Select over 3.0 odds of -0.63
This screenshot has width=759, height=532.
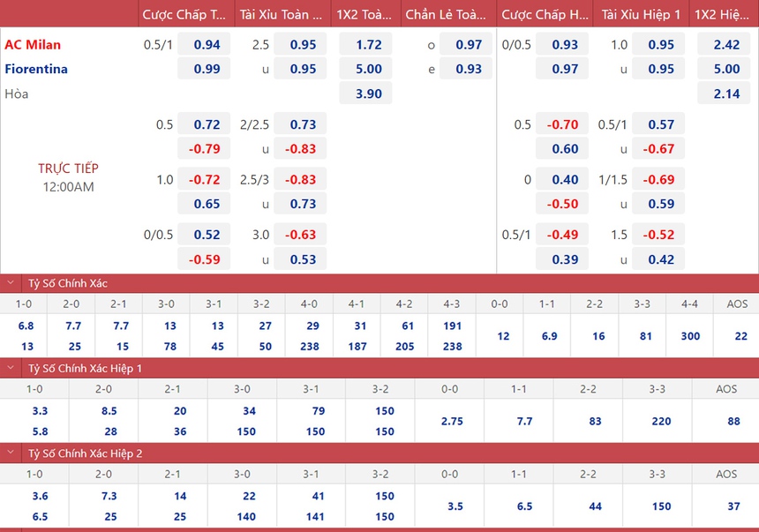click(302, 235)
